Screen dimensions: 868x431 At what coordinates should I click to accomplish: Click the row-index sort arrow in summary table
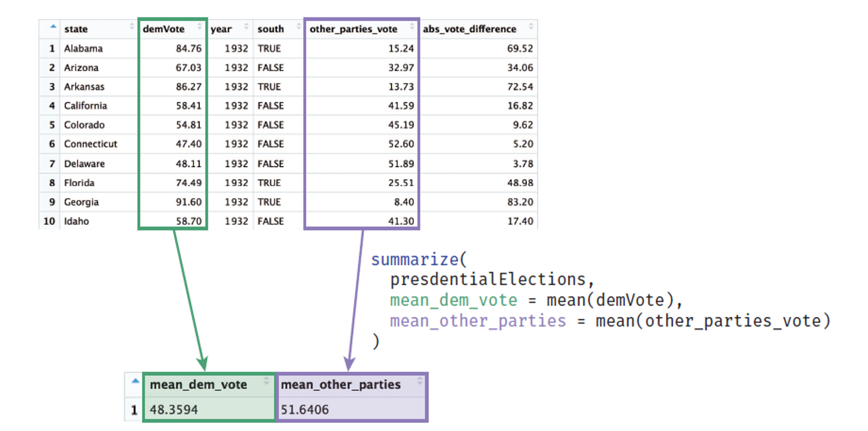135,381
